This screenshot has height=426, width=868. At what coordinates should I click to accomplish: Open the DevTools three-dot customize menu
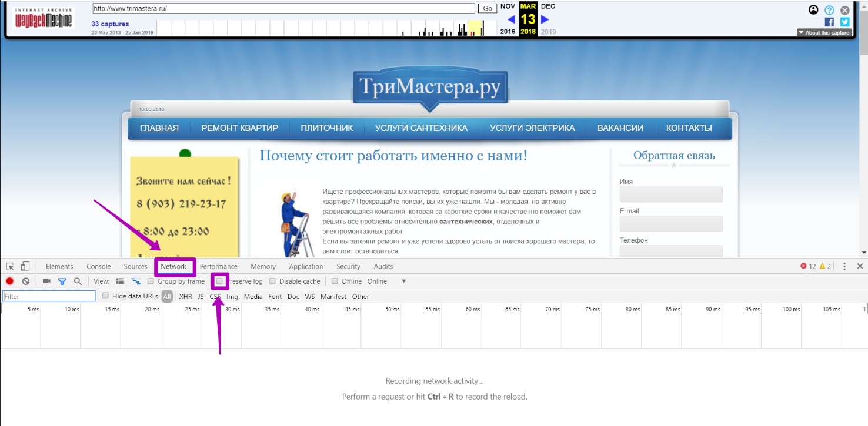pyautogui.click(x=844, y=267)
